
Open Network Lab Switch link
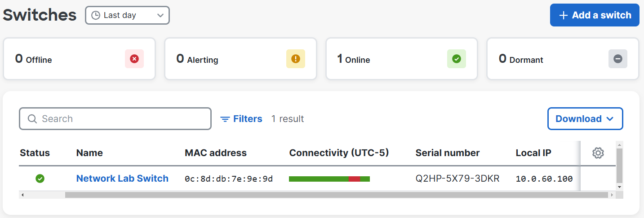(x=122, y=179)
